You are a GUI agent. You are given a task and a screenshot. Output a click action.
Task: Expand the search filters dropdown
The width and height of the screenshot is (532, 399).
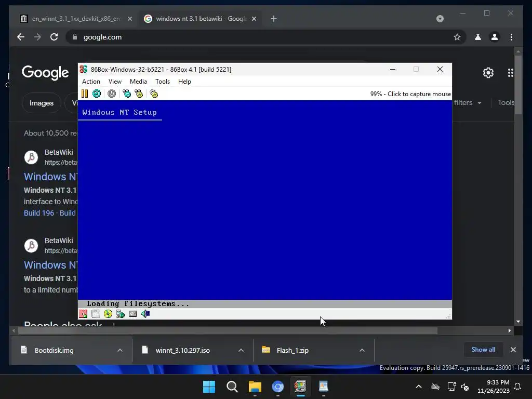point(468,102)
